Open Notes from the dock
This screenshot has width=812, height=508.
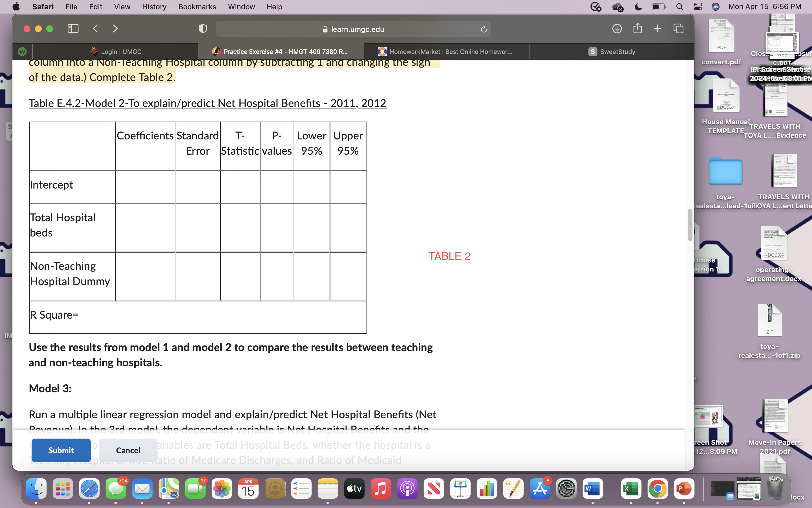pyautogui.click(x=328, y=489)
